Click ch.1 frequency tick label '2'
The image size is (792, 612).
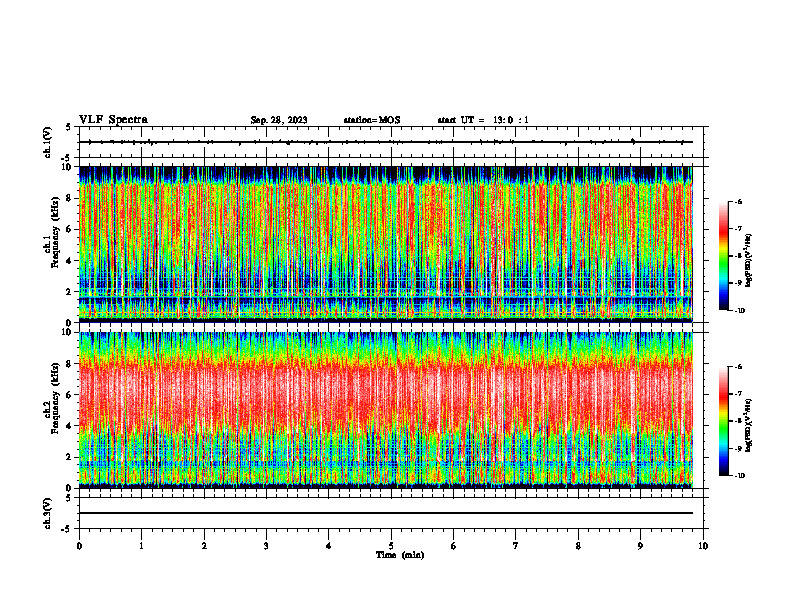click(x=70, y=292)
